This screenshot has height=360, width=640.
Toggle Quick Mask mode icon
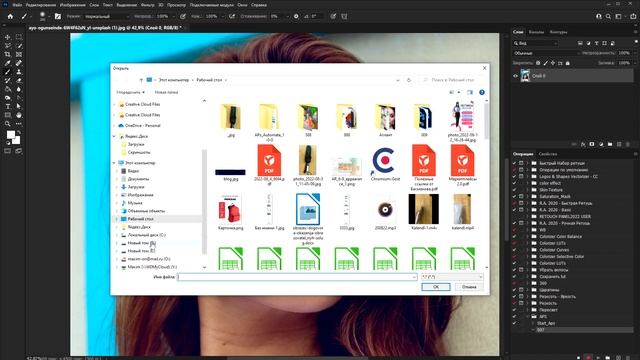click(7, 151)
